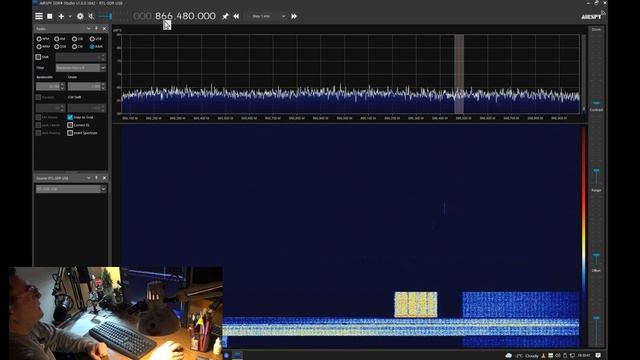Mute audio using the speaker icon
Viewport: 640px width, 360px height.
pos(91,16)
